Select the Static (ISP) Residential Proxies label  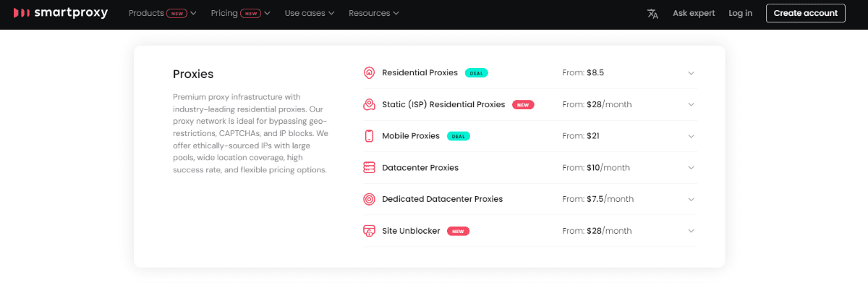tap(443, 104)
